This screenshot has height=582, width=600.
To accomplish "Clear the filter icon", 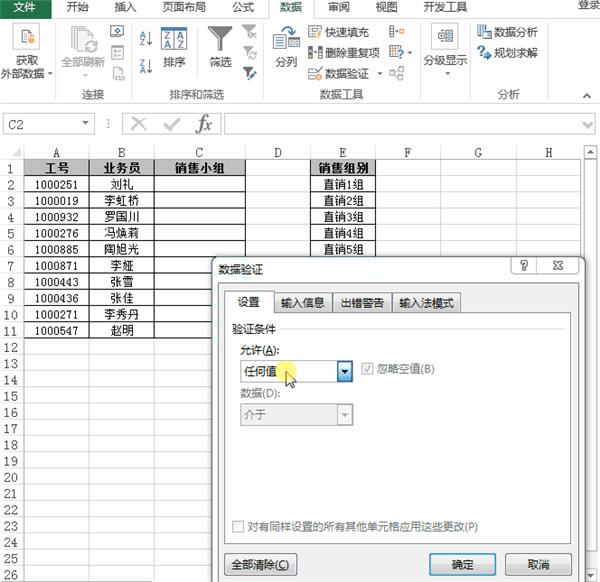I will (x=249, y=31).
